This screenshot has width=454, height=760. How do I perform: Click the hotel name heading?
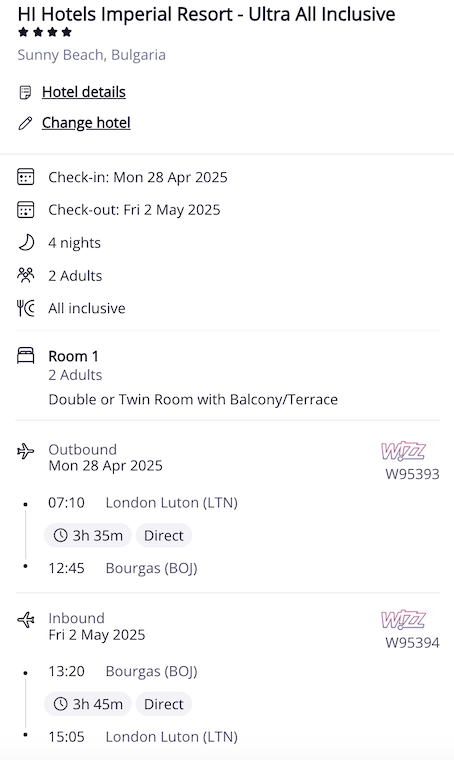(206, 15)
